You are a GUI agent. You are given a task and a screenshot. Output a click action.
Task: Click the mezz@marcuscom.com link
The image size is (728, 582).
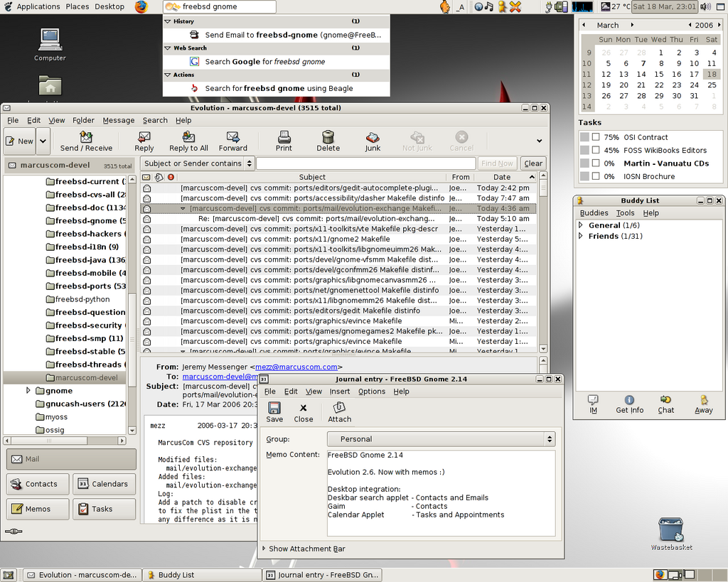(296, 367)
